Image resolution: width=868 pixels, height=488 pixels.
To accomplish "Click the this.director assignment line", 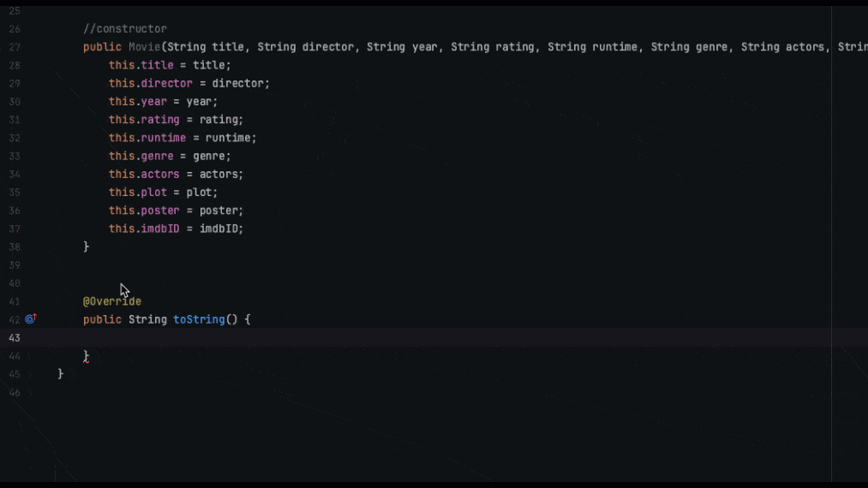I will (x=189, y=84).
